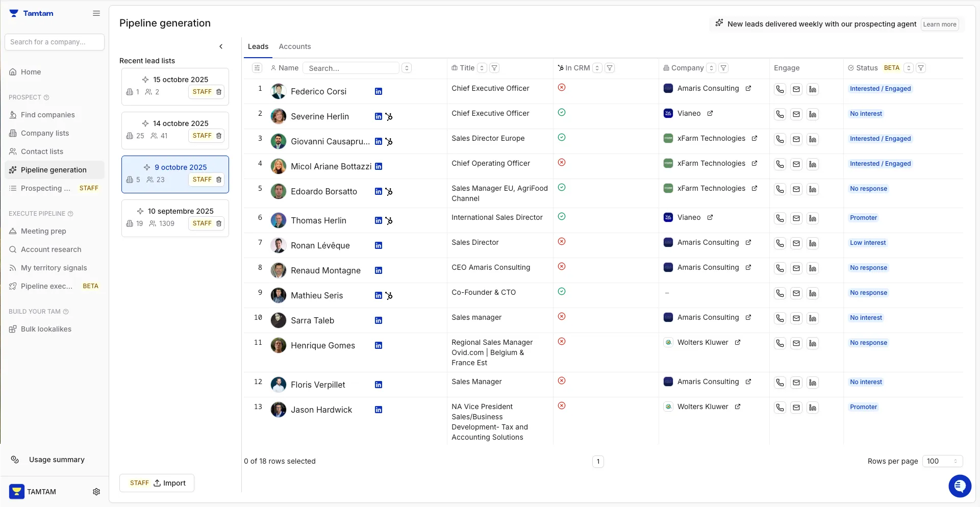The height and width of the screenshot is (507, 980).
Task: Sort leads by Status column
Action: pyautogui.click(x=909, y=68)
